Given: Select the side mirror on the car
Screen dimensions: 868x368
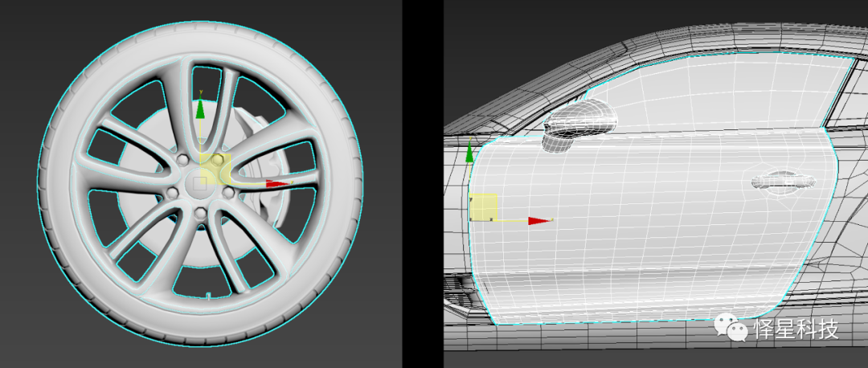Looking at the screenshot, I should [579, 125].
